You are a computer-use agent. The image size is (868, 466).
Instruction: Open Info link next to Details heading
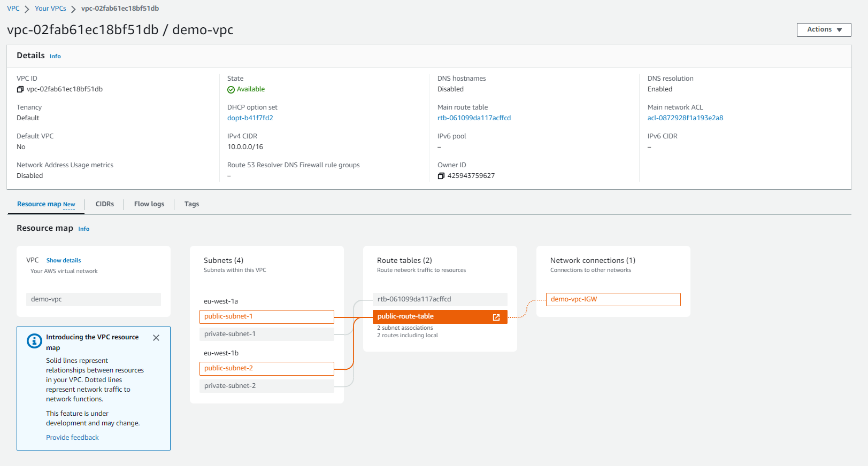point(55,56)
